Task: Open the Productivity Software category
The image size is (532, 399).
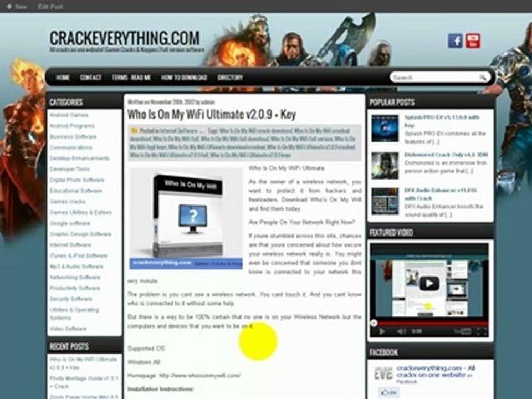Action: 75,288
